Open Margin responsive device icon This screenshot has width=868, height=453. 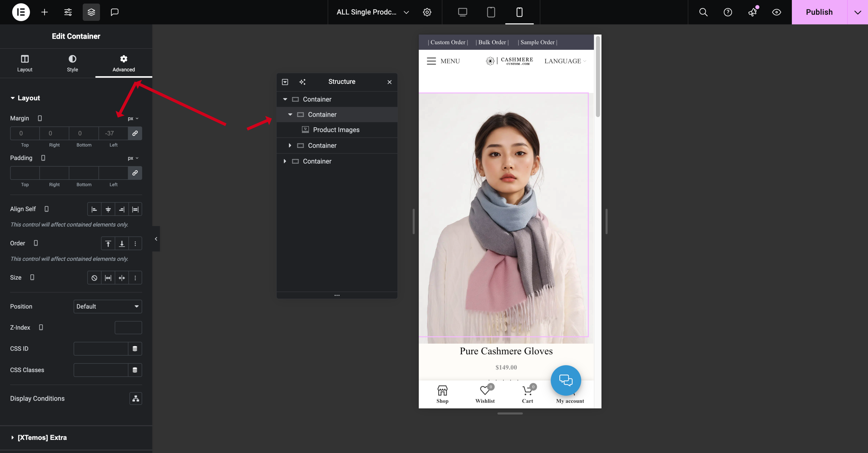[x=40, y=118]
